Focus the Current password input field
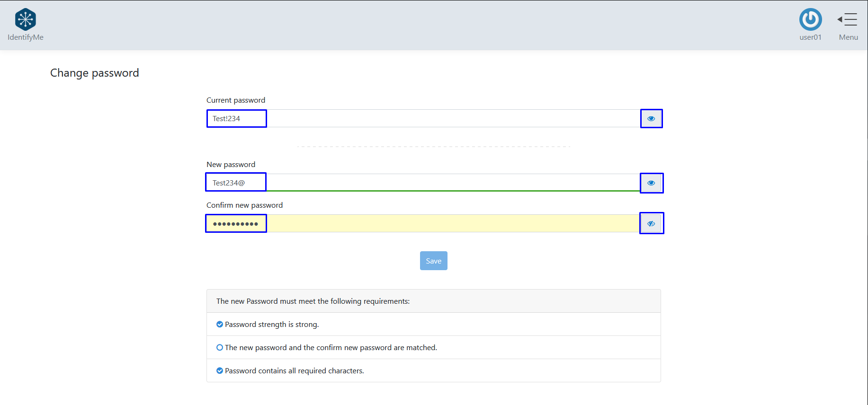This screenshot has height=405, width=868. tap(426, 119)
